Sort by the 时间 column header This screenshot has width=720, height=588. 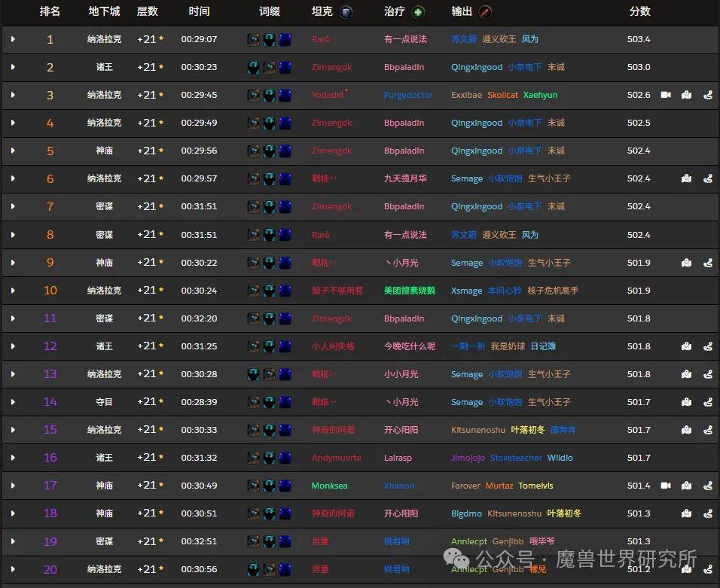199,11
